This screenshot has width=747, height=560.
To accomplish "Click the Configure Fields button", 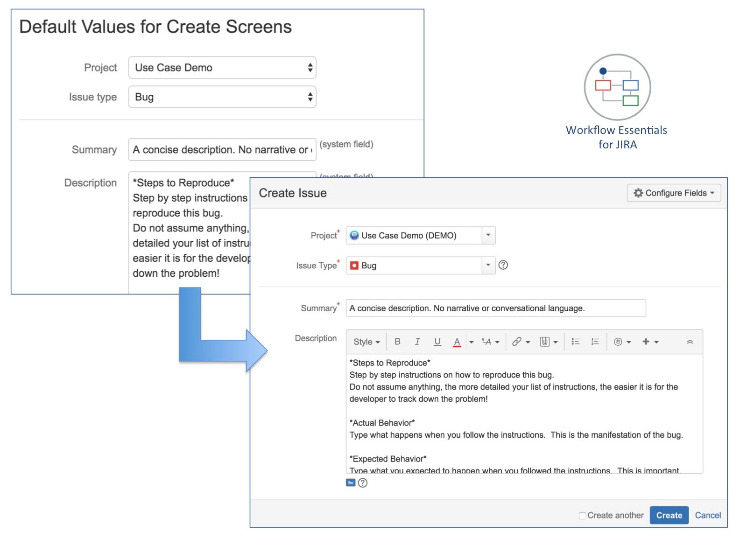I will click(674, 193).
